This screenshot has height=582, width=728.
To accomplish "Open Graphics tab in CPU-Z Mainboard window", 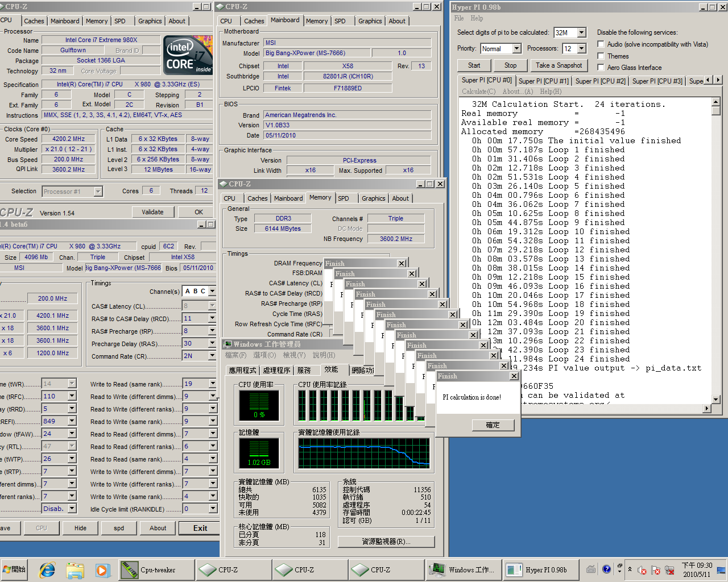I will (x=370, y=21).
